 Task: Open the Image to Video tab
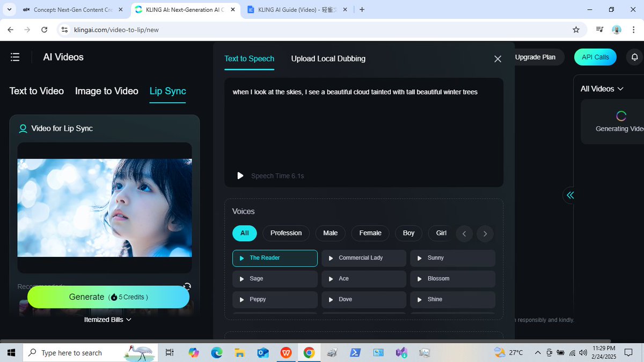tap(107, 91)
